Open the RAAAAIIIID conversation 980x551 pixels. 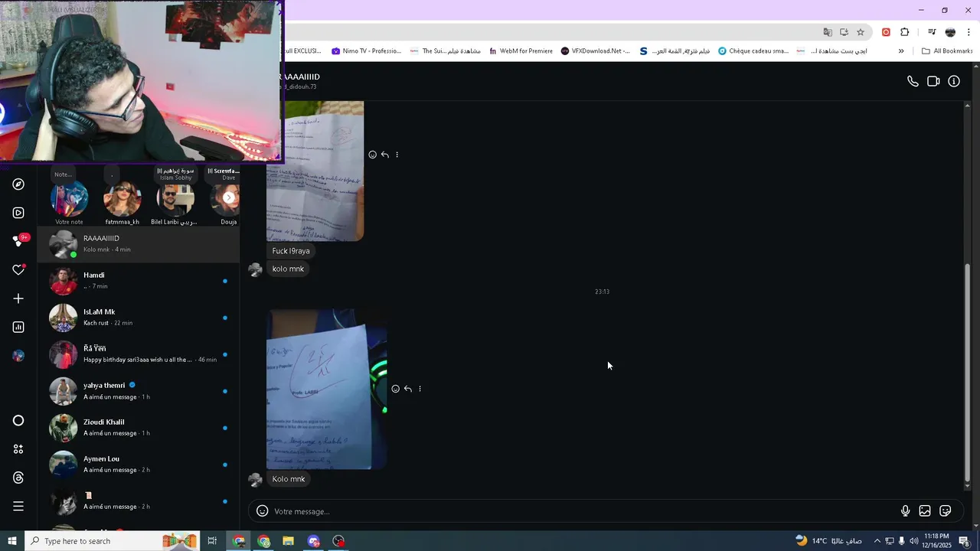[139, 244]
